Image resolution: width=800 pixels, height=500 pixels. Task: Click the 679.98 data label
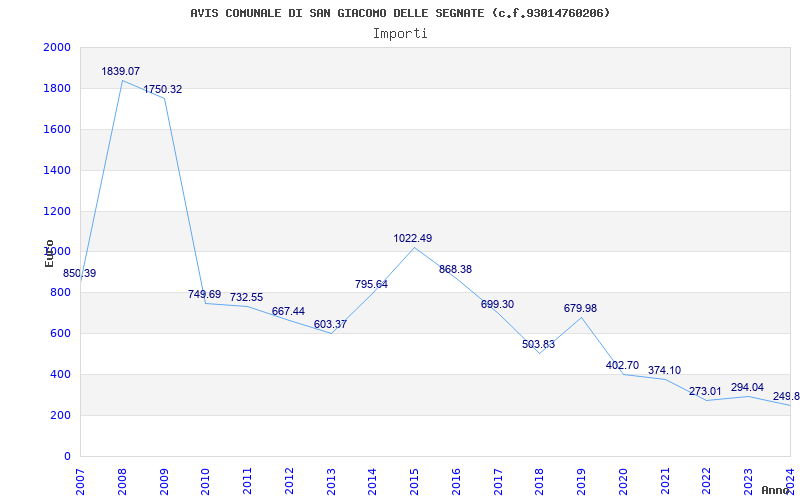point(580,309)
